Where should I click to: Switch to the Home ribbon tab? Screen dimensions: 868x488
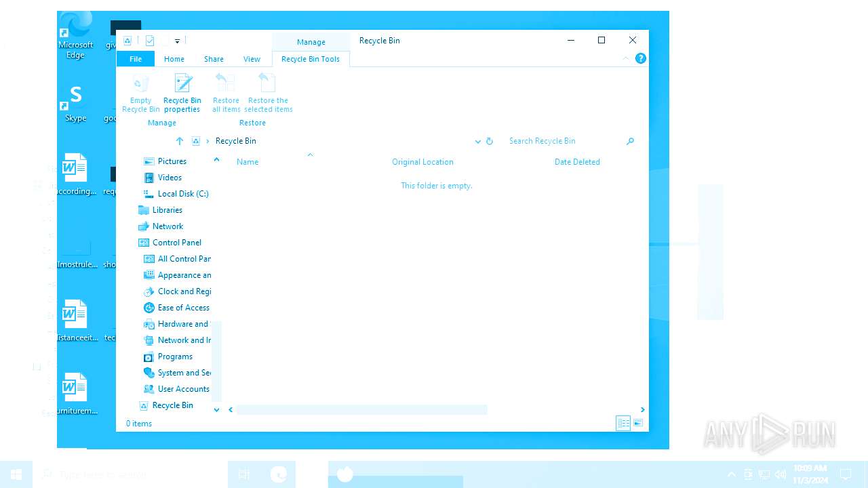(174, 59)
